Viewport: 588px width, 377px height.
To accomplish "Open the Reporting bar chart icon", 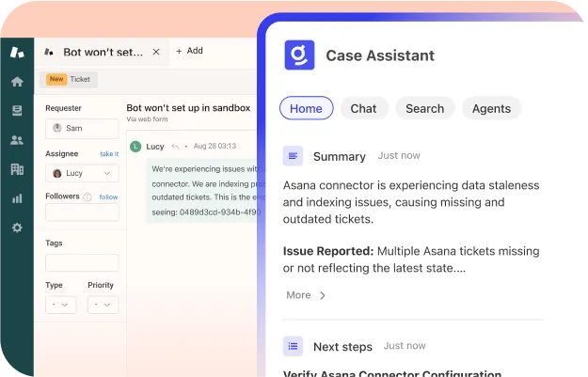I will click(17, 198).
